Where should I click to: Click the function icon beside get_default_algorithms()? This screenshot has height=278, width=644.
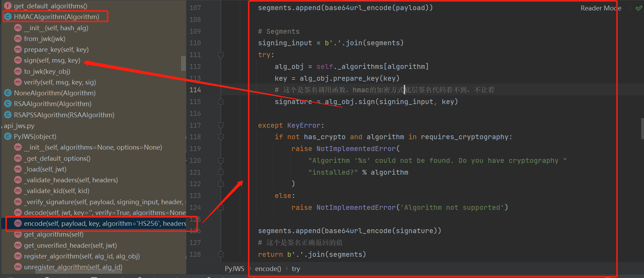pos(8,6)
